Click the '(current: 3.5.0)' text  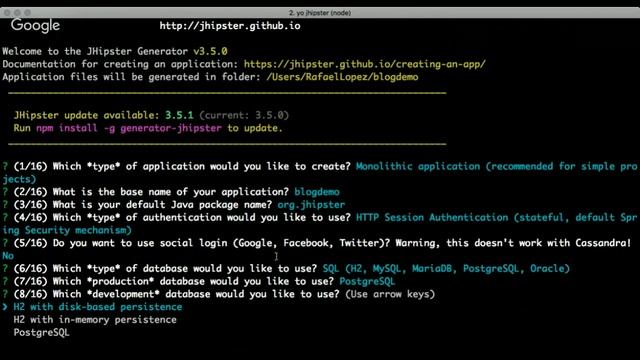pos(244,115)
